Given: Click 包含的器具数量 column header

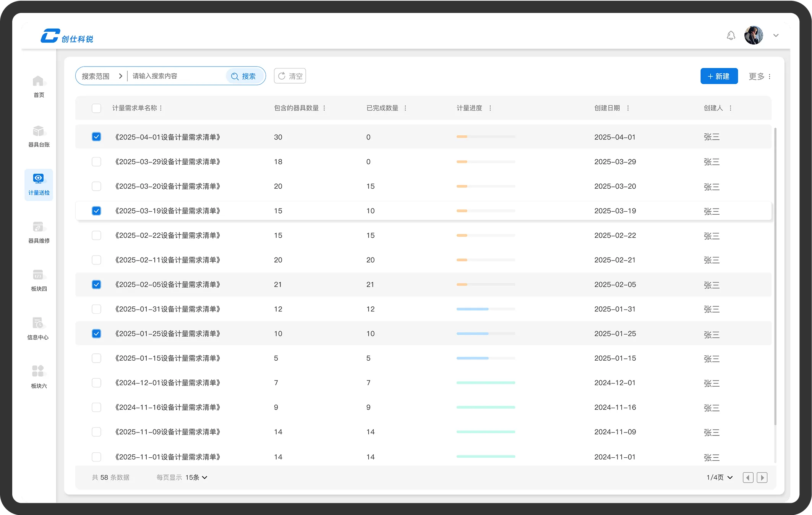Looking at the screenshot, I should [296, 108].
